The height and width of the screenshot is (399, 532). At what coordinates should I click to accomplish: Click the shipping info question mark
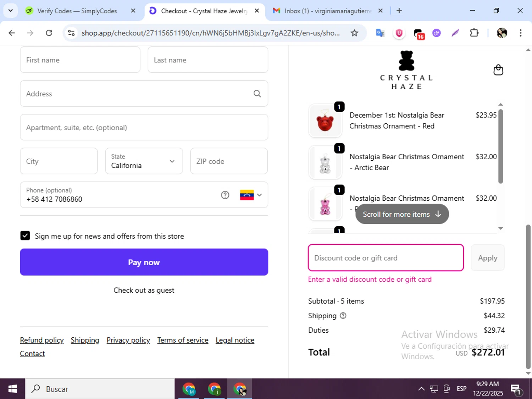[x=343, y=316]
